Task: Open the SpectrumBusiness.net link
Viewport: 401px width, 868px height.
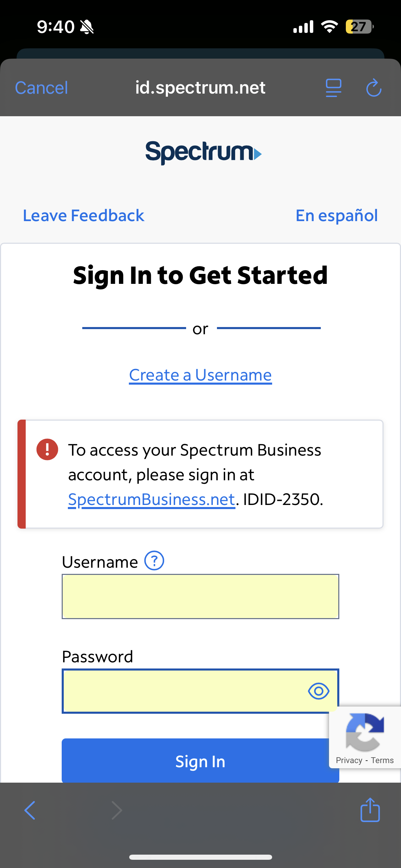Action: [151, 499]
